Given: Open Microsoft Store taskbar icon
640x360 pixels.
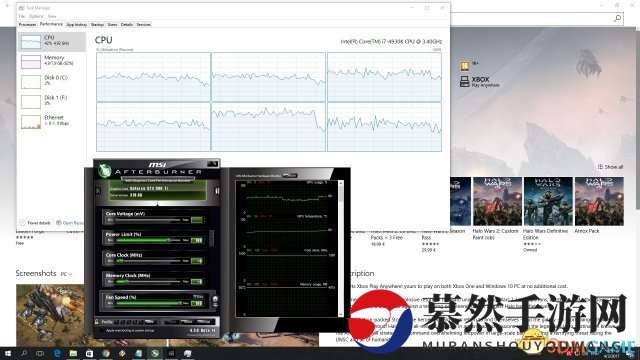Looking at the screenshot, I should tap(89, 353).
